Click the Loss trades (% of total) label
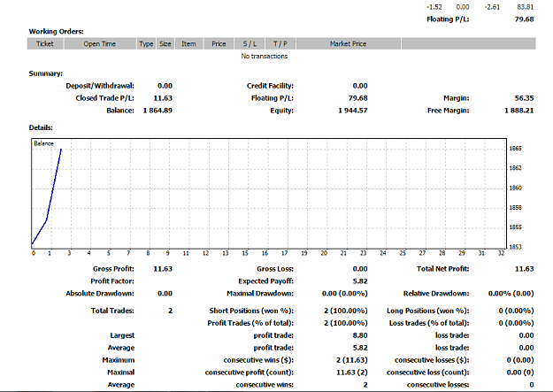This screenshot has height=392, width=553. (x=429, y=323)
